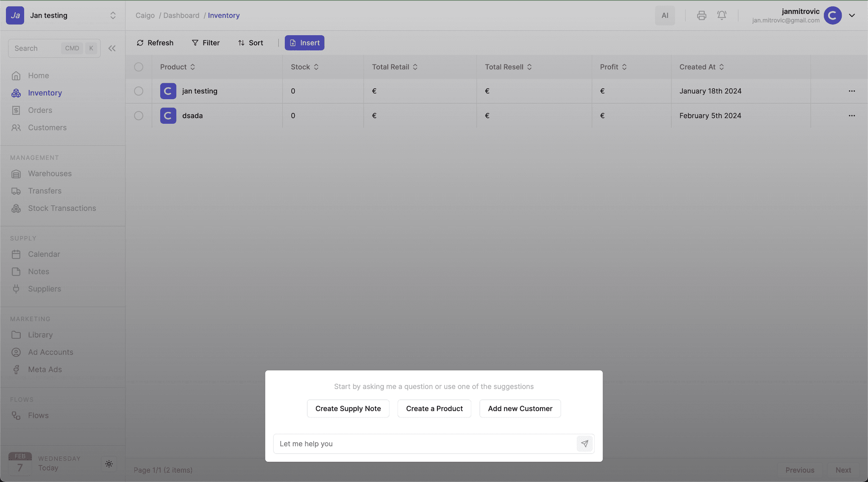Image resolution: width=868 pixels, height=482 pixels.
Task: Click the Insert button
Action: point(304,43)
